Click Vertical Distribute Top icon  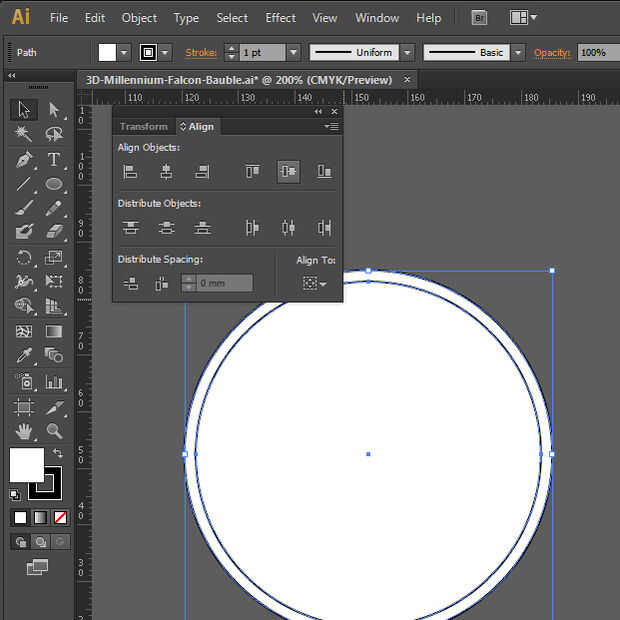click(130, 228)
